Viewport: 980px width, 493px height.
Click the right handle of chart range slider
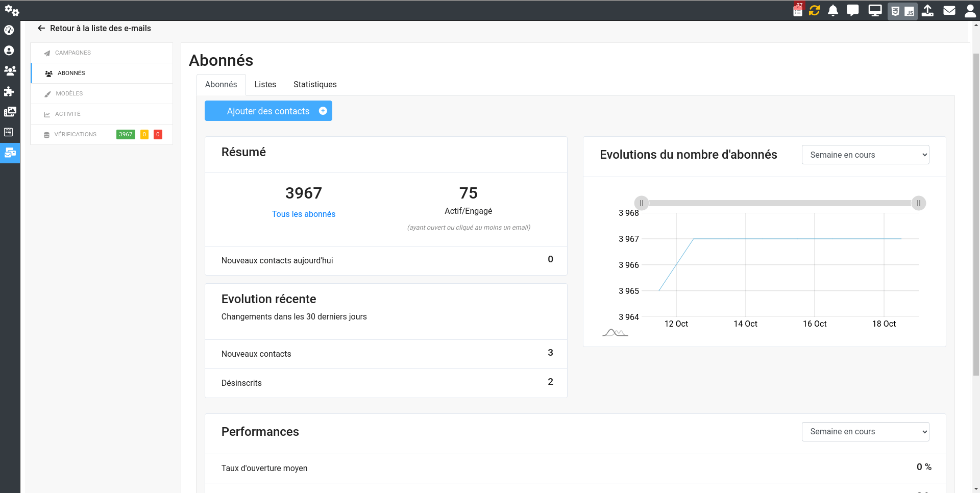pyautogui.click(x=918, y=203)
